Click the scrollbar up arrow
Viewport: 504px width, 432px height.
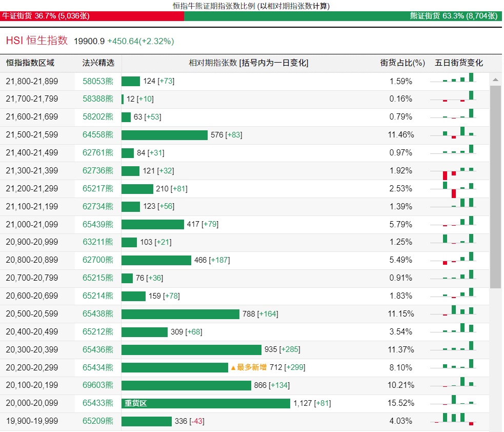click(495, 80)
